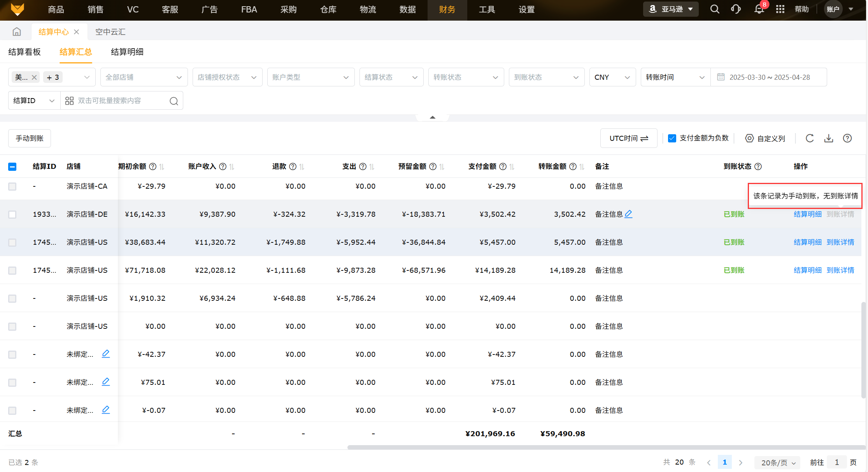Uncheck 支付金额为负数 checkbox
This screenshot has width=868, height=472.
click(x=672, y=138)
